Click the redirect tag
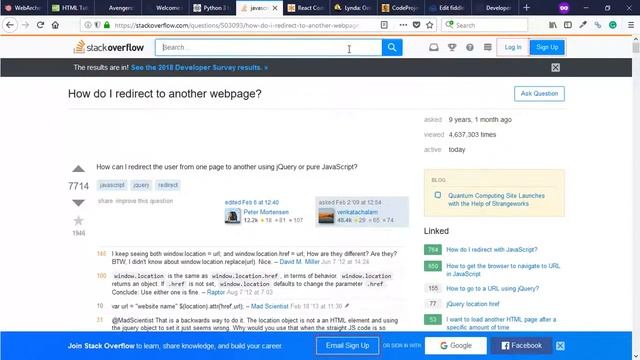640x360 pixels. 168,185
